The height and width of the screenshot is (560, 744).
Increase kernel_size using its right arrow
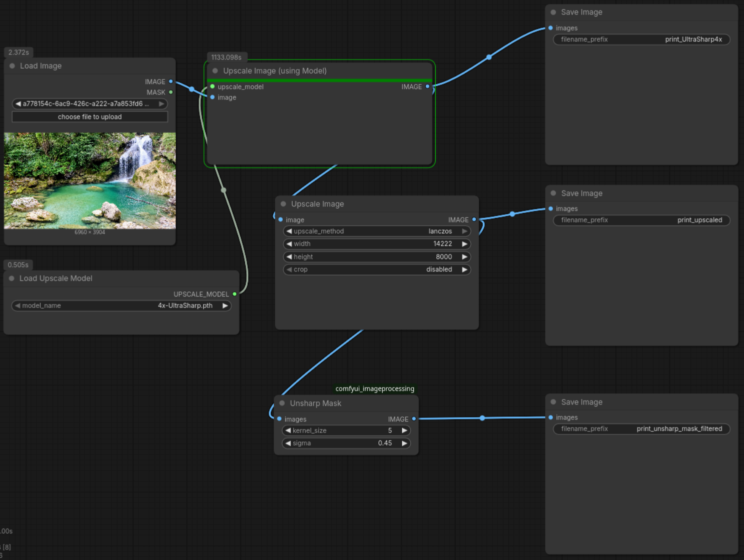404,430
